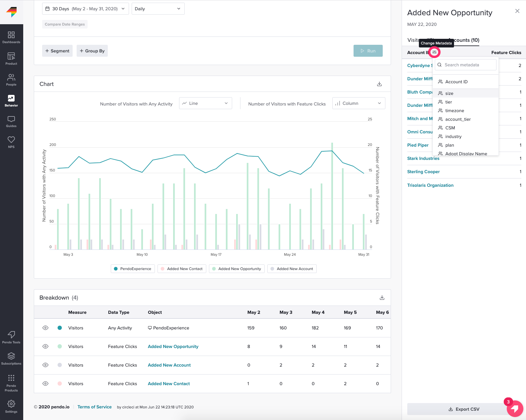The height and width of the screenshot is (420, 526).
Task: Toggle Added New Account legend item
Action: tap(292, 269)
